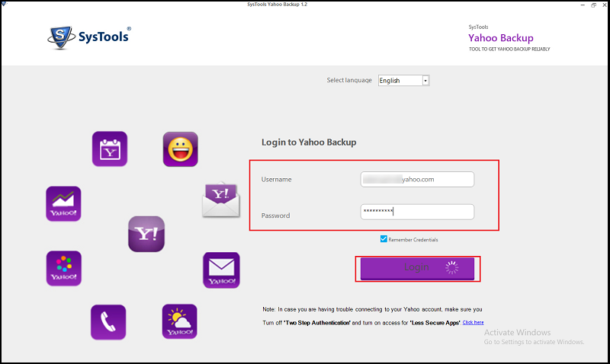Viewport: 610px width, 364px height.
Task: Click the 'Yahoo Backup' product title
Action: pyautogui.click(x=501, y=38)
